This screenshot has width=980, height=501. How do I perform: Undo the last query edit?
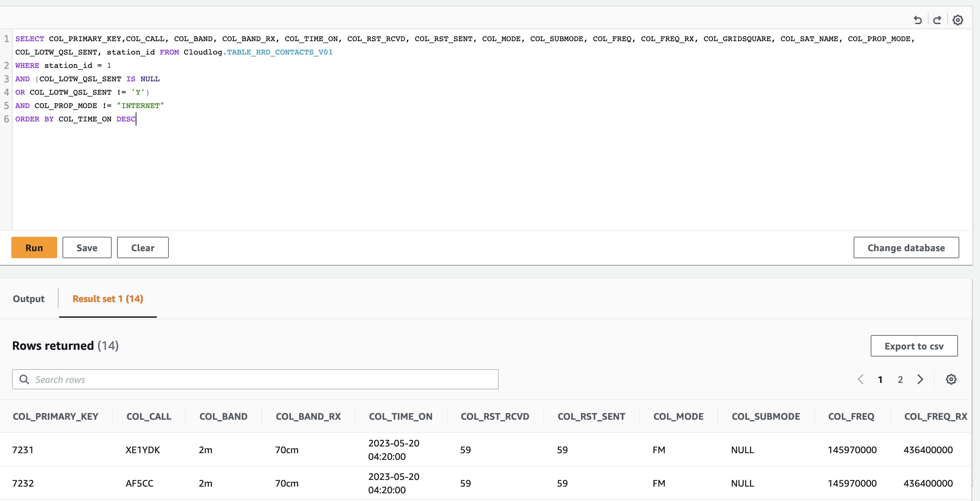pyautogui.click(x=918, y=20)
